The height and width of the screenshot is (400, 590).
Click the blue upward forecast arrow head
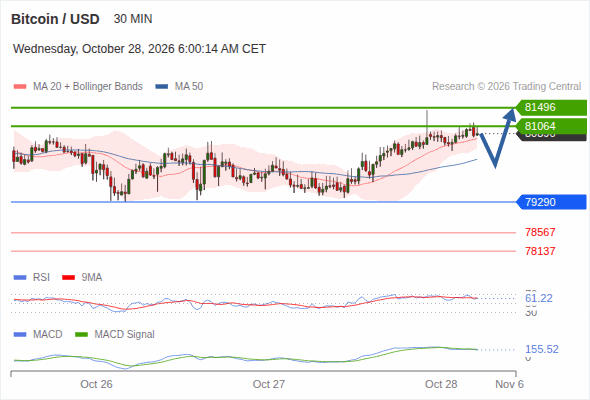click(x=510, y=114)
